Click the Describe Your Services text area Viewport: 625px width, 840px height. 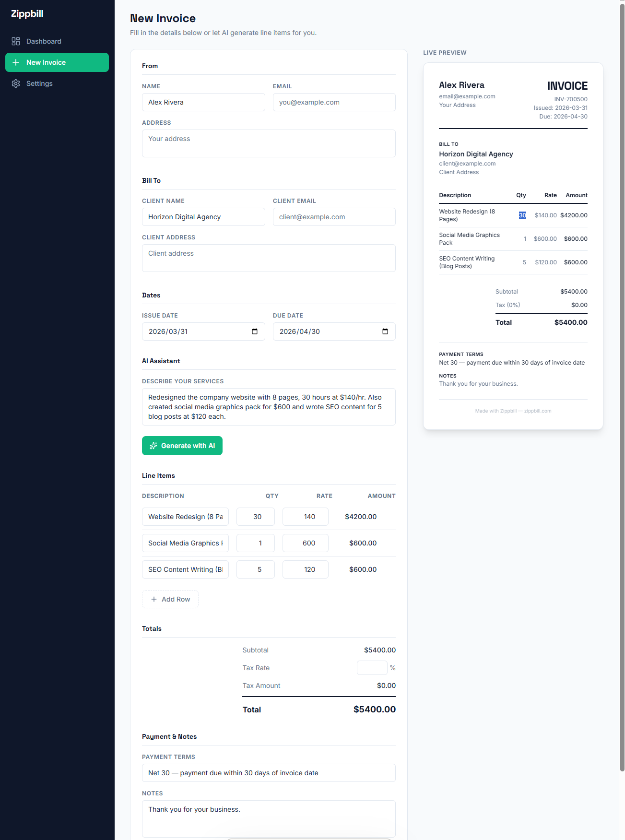[269, 407]
